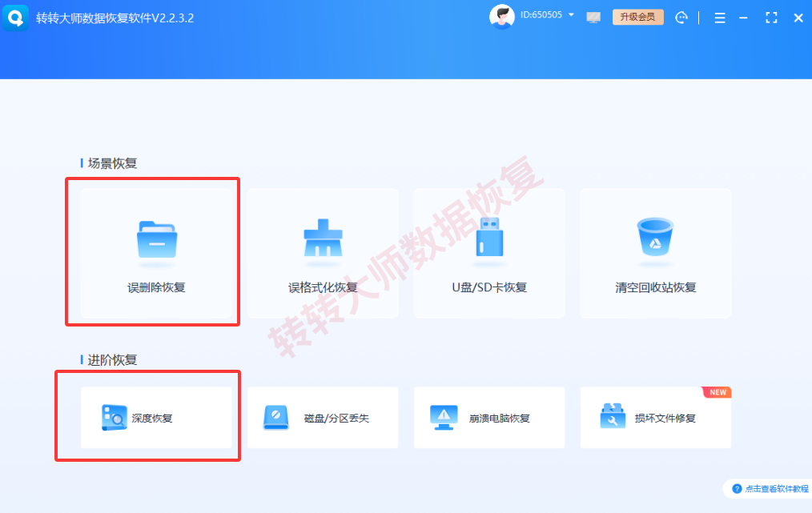The width and height of the screenshot is (812, 513).
Task: Open the 误删除恢复 folder icon
Action: tap(157, 239)
